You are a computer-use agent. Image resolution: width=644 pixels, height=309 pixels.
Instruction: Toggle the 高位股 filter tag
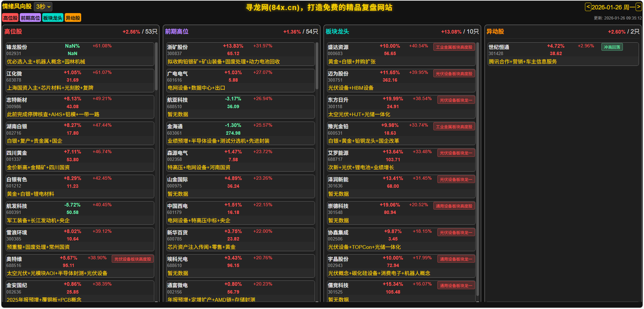tap(10, 18)
